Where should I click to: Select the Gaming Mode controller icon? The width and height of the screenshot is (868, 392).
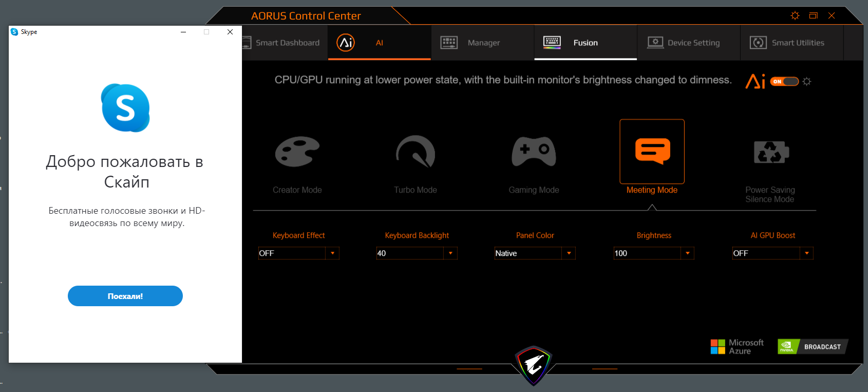534,152
